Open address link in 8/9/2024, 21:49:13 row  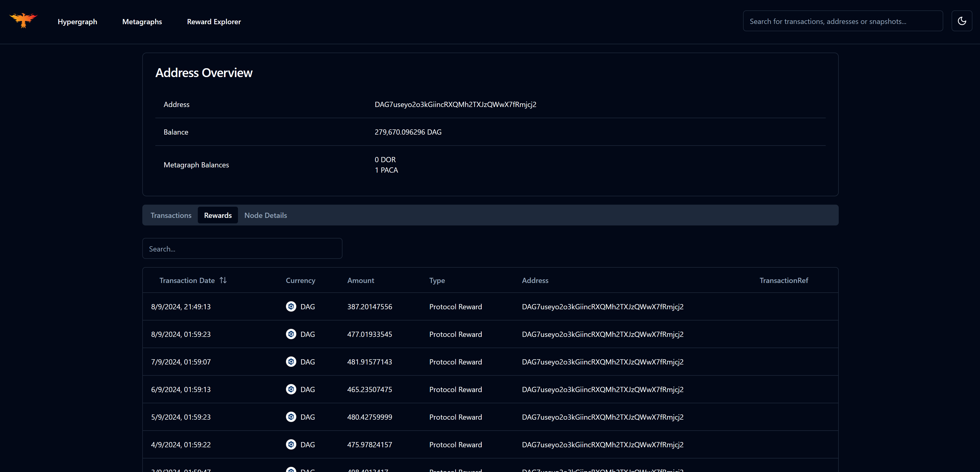602,307
